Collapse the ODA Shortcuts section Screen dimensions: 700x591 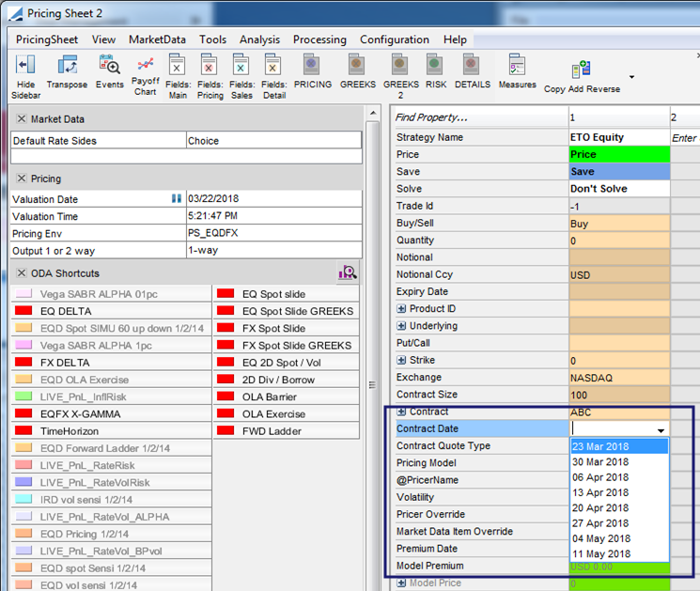click(x=21, y=272)
